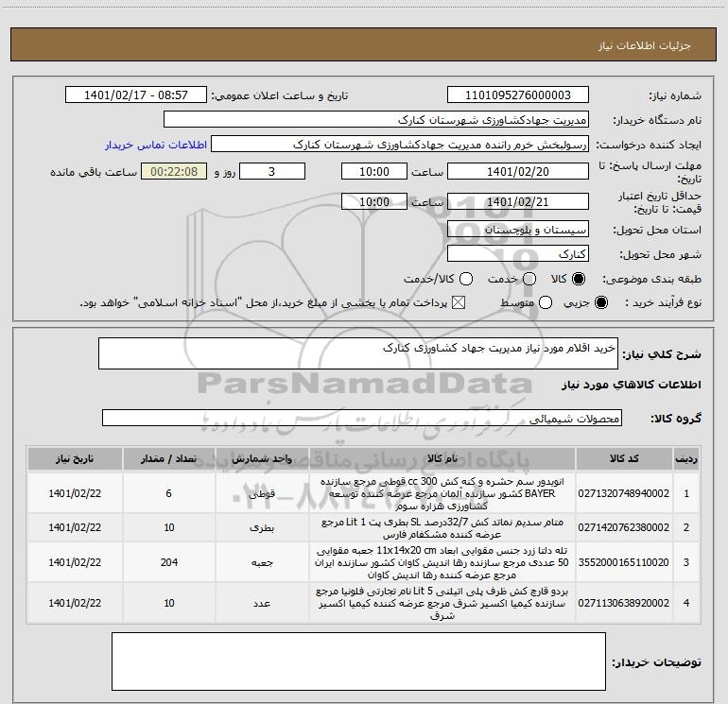Click row number 1 in the goods table
Viewport: 728px width, 704px height.
point(686,493)
